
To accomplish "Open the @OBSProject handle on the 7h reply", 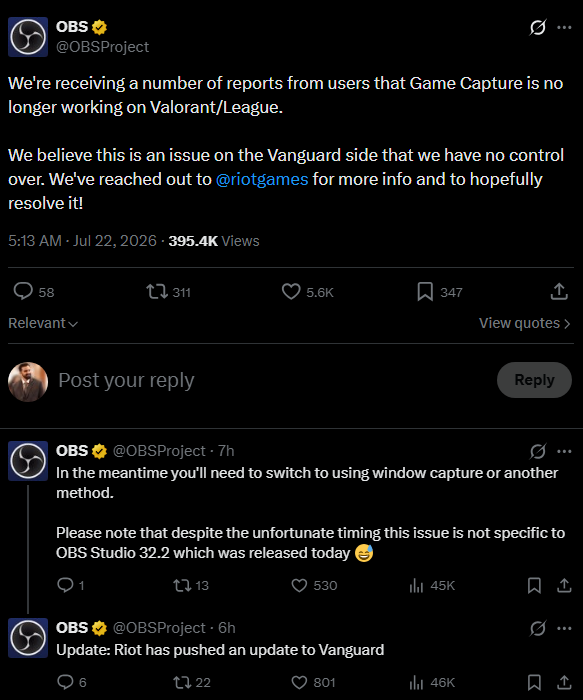I will coord(159,451).
